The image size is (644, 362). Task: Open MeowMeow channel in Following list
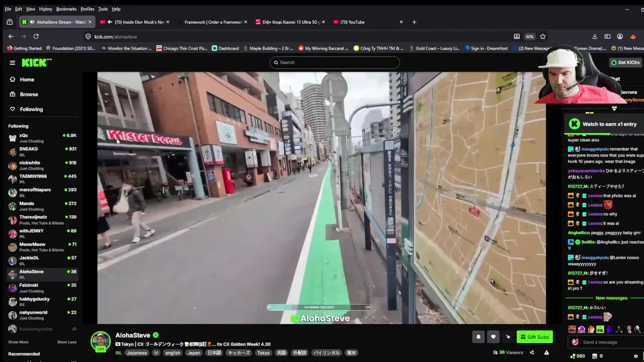click(x=42, y=246)
